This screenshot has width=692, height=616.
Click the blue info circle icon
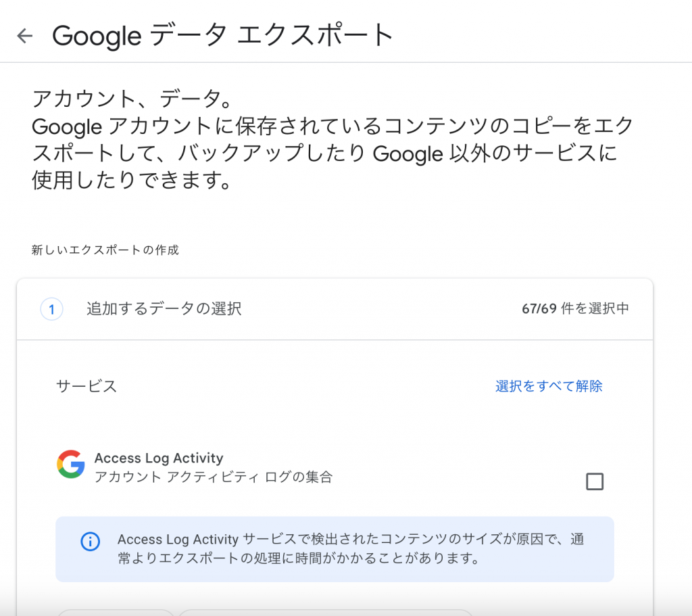tap(90, 542)
